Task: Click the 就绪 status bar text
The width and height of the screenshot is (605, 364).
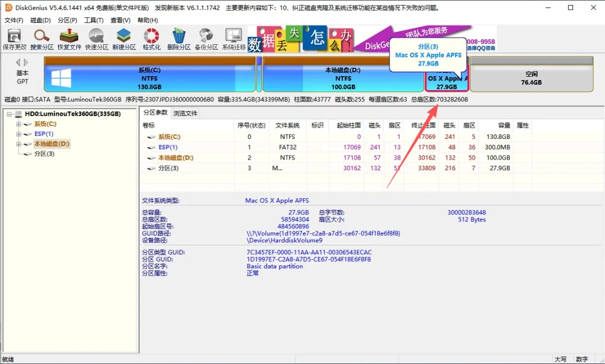Action: pyautogui.click(x=8, y=360)
